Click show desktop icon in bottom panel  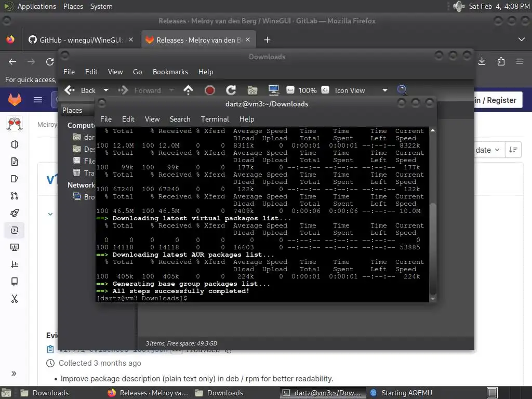(x=6, y=393)
